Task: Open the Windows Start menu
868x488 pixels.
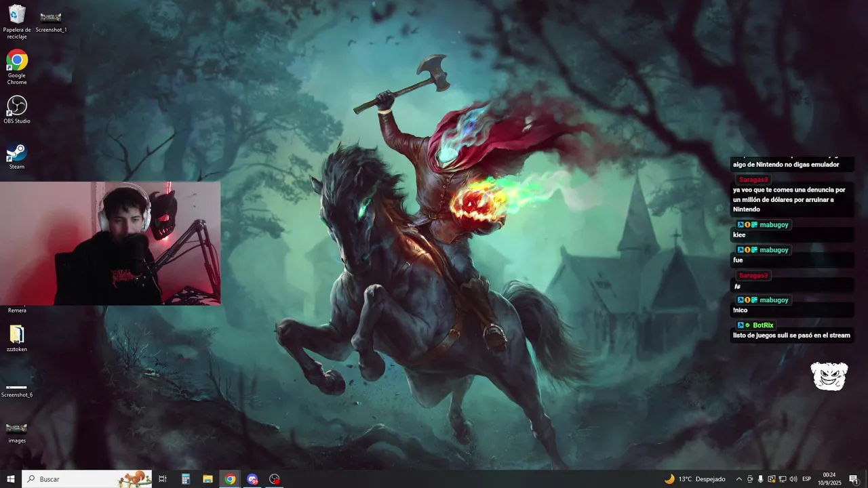Action: pos(11,479)
